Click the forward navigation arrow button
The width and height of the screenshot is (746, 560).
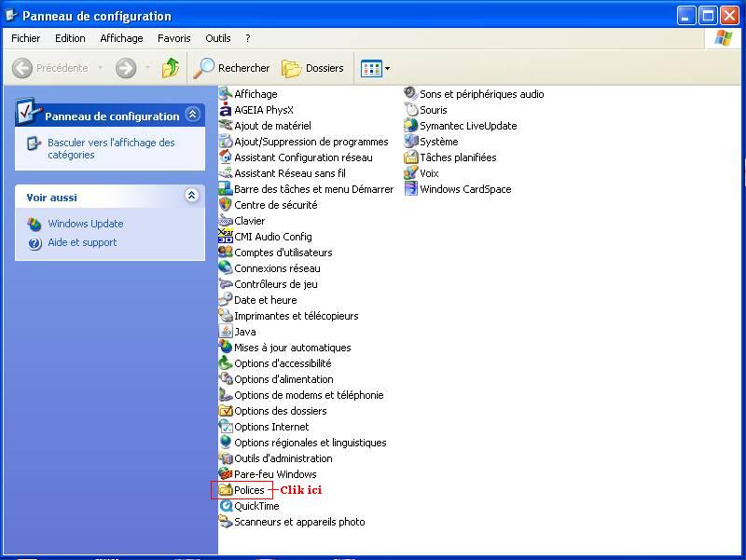click(126, 68)
